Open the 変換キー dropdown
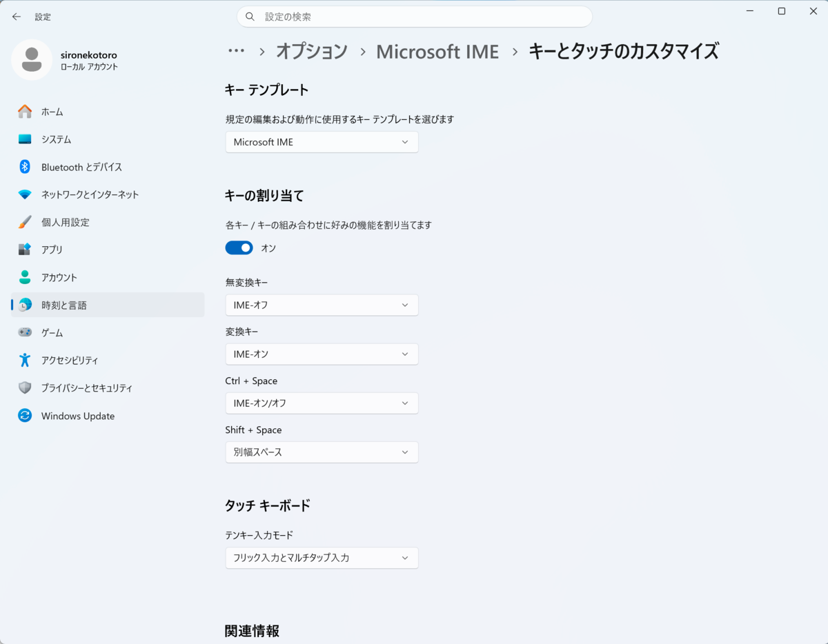 click(322, 354)
